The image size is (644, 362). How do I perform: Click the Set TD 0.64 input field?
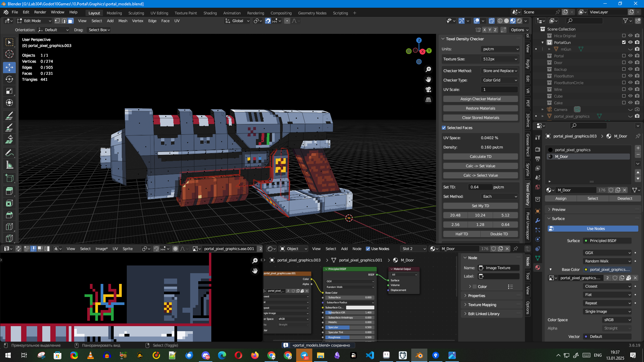click(x=480, y=187)
